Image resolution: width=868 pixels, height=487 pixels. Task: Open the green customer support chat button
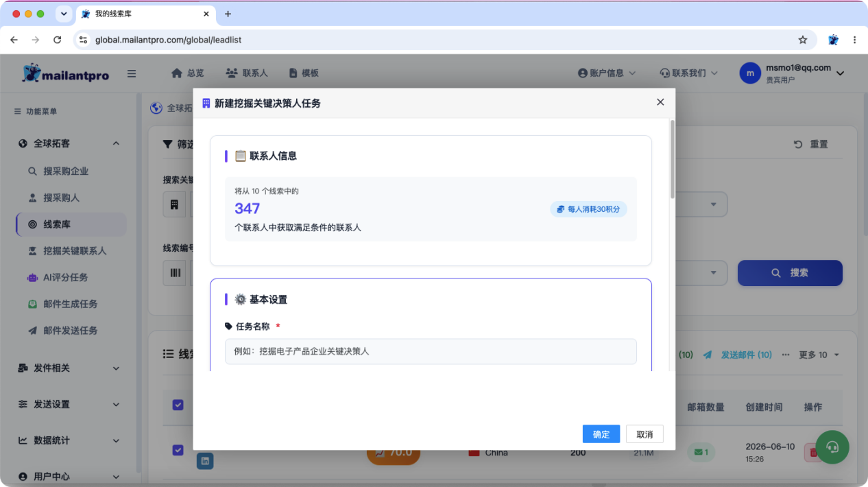click(832, 447)
